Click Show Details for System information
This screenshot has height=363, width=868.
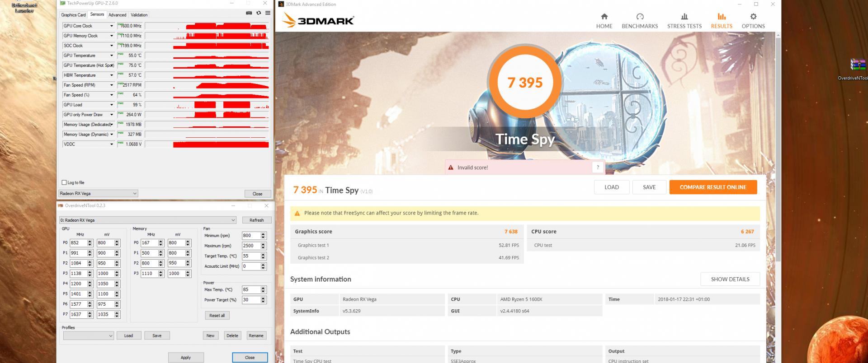[730, 279]
